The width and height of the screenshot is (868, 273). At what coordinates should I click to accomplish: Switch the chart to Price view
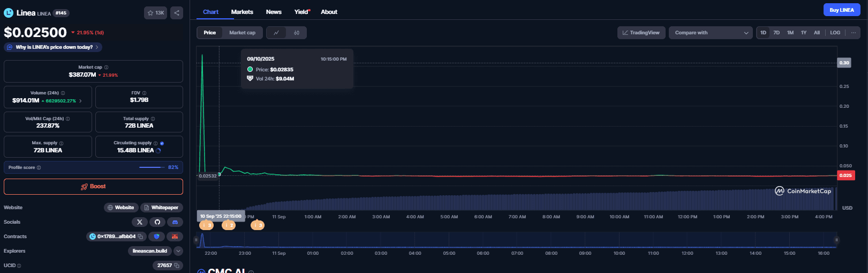(210, 33)
